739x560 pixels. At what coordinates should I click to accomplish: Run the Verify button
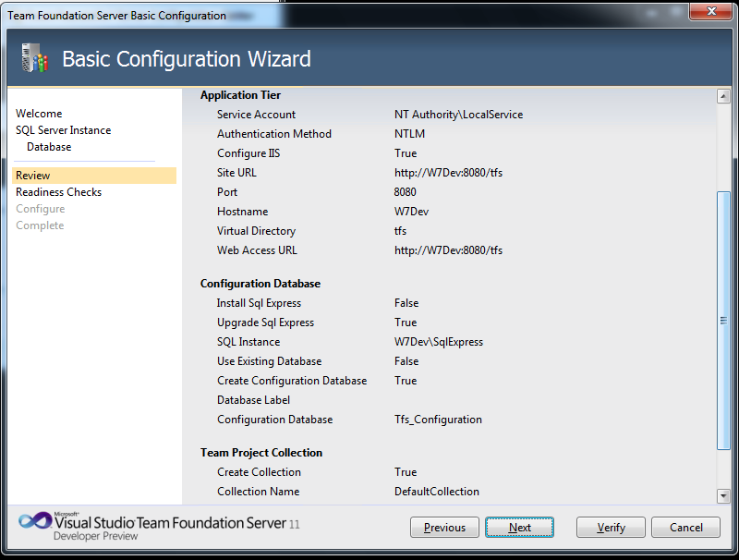611,528
